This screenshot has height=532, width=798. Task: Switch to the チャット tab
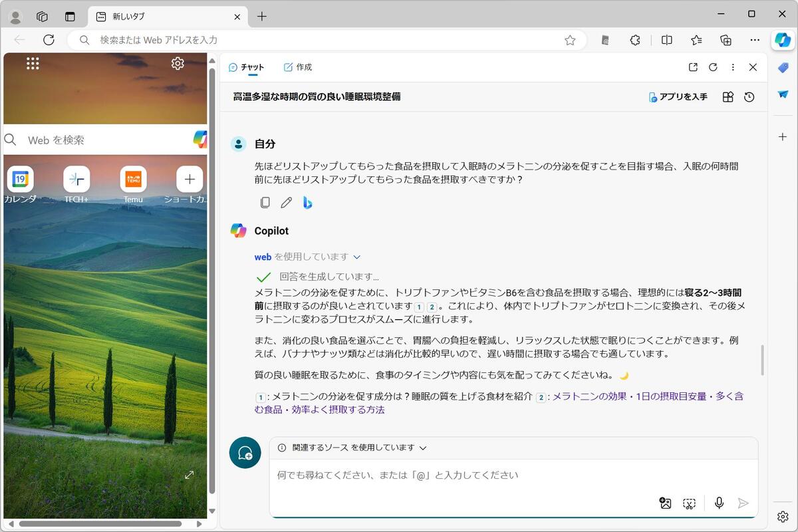pos(246,67)
